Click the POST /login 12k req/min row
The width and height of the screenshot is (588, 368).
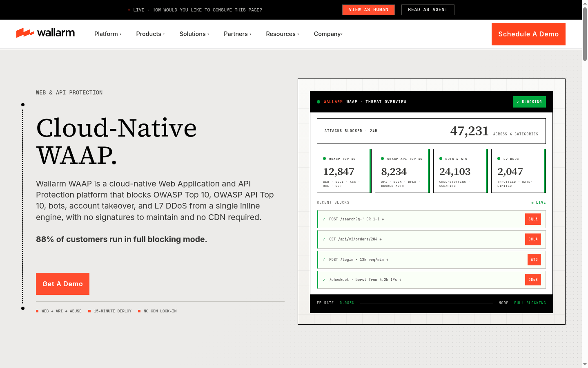(x=431, y=260)
